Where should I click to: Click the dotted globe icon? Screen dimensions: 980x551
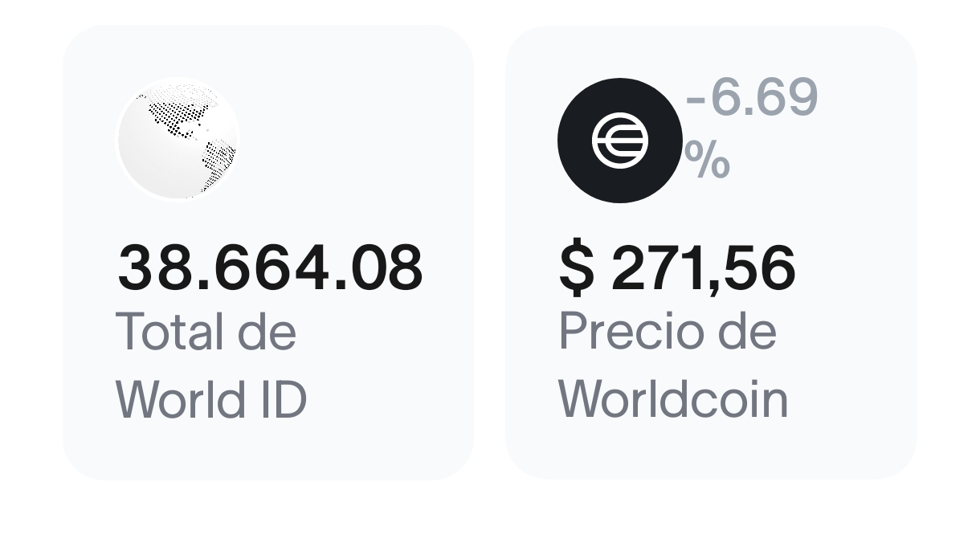[x=178, y=140]
